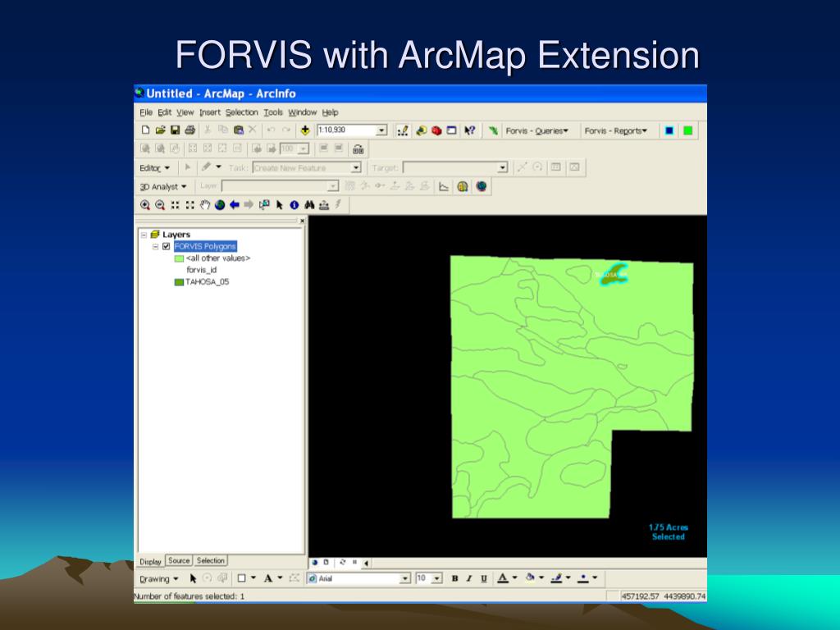The width and height of the screenshot is (840, 630).
Task: Click the What's This help pointer
Action: [x=470, y=130]
